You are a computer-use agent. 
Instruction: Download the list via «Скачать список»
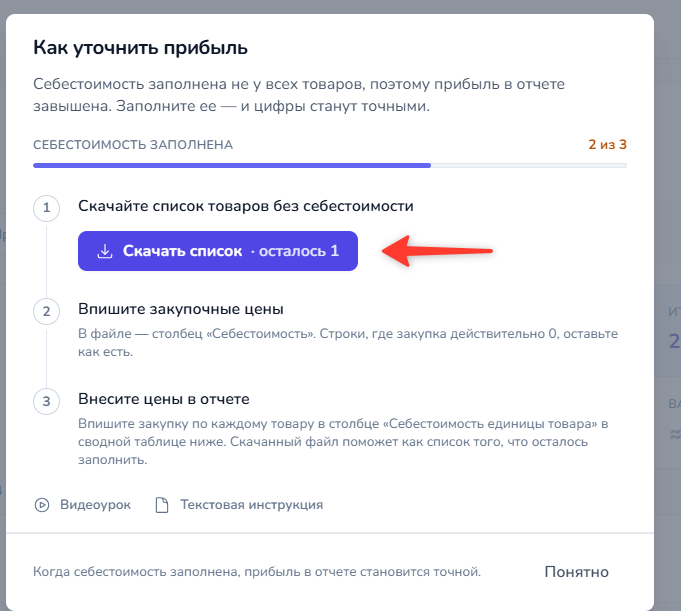(218, 251)
